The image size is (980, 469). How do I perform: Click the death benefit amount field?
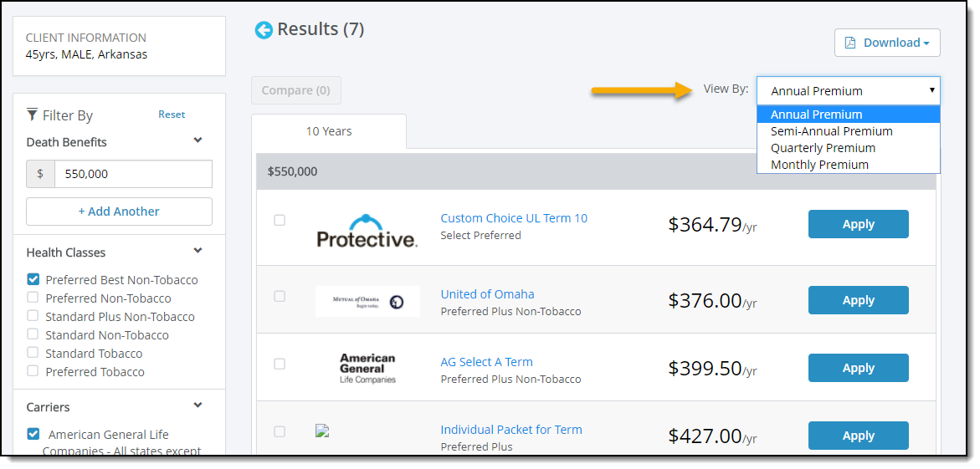(133, 174)
